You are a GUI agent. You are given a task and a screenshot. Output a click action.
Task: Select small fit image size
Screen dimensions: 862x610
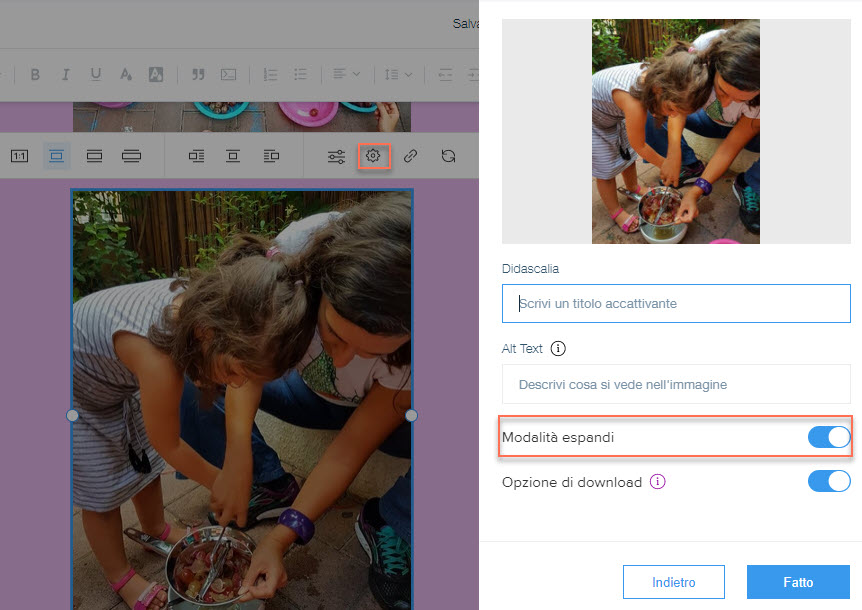point(57,156)
